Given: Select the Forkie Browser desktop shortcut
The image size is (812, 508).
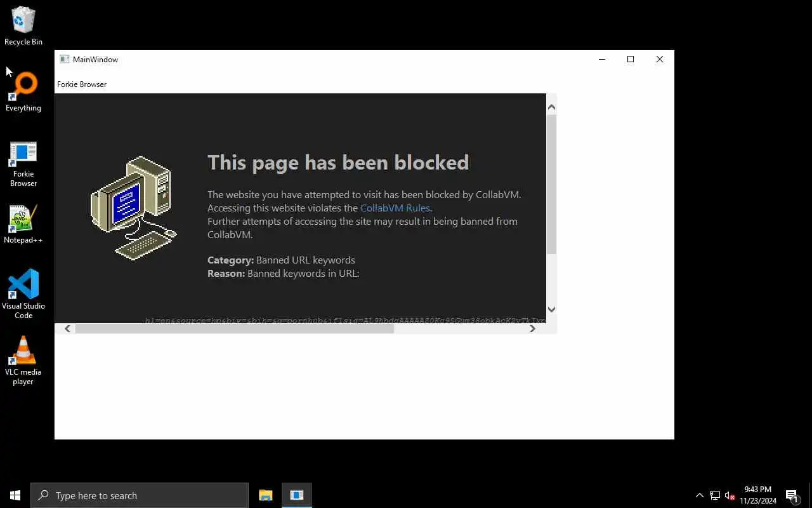Looking at the screenshot, I should point(23,164).
